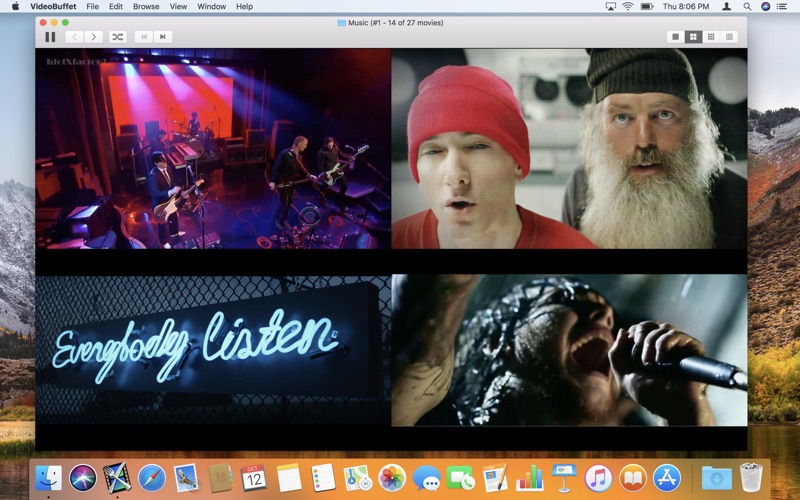This screenshot has height=500, width=800.
Task: Open the Edit menu
Action: [116, 7]
